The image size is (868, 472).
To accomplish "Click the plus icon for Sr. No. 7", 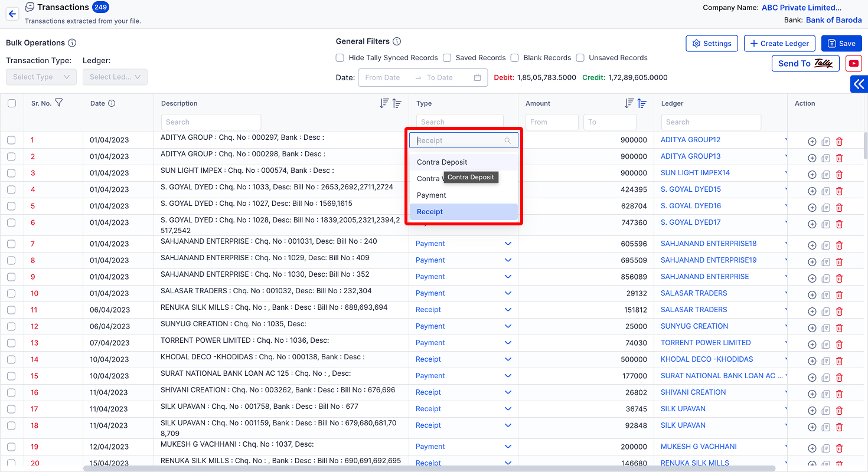I will point(812,245).
